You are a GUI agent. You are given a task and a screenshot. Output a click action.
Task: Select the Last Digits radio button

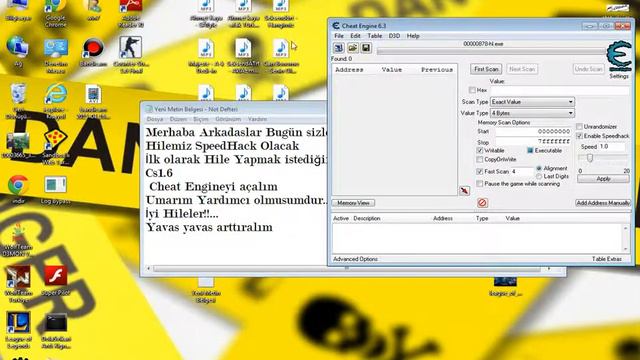(x=539, y=176)
